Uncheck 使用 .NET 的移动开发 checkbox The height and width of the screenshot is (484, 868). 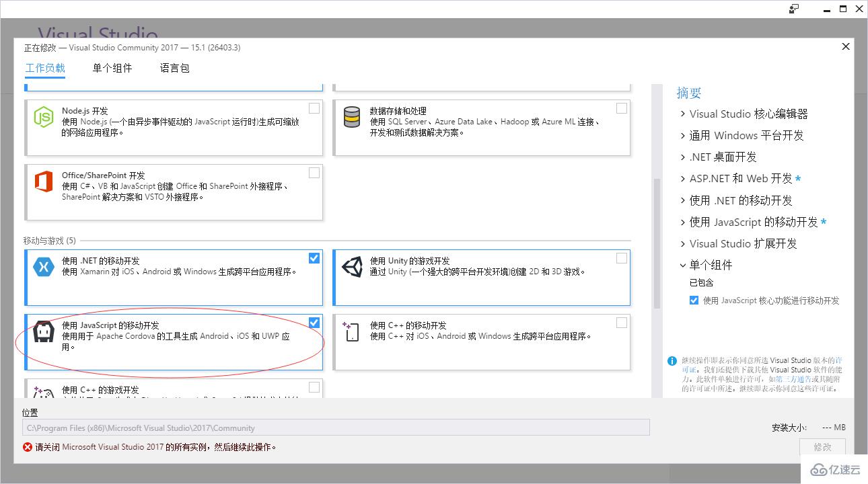point(314,258)
